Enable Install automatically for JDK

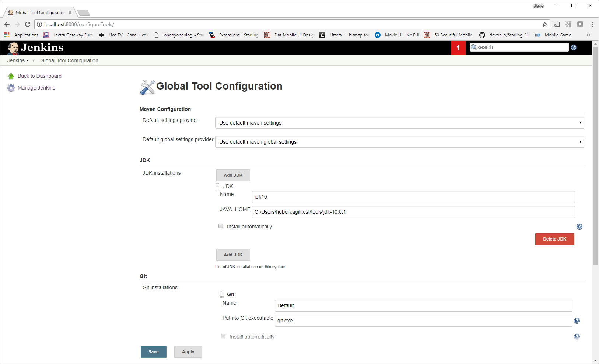point(221,226)
